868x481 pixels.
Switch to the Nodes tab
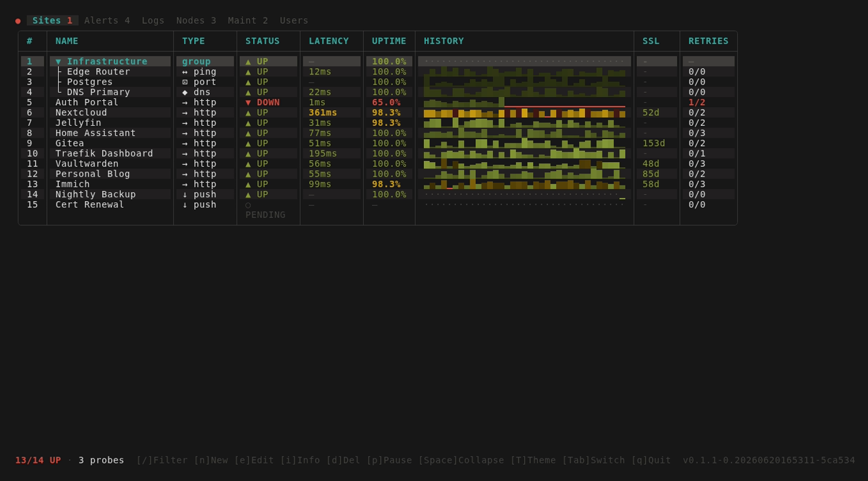click(196, 21)
